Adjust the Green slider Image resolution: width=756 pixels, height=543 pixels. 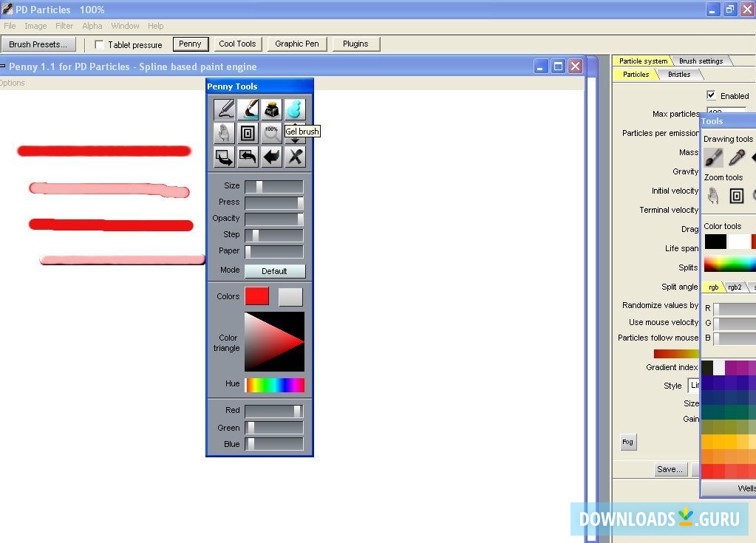(x=274, y=428)
